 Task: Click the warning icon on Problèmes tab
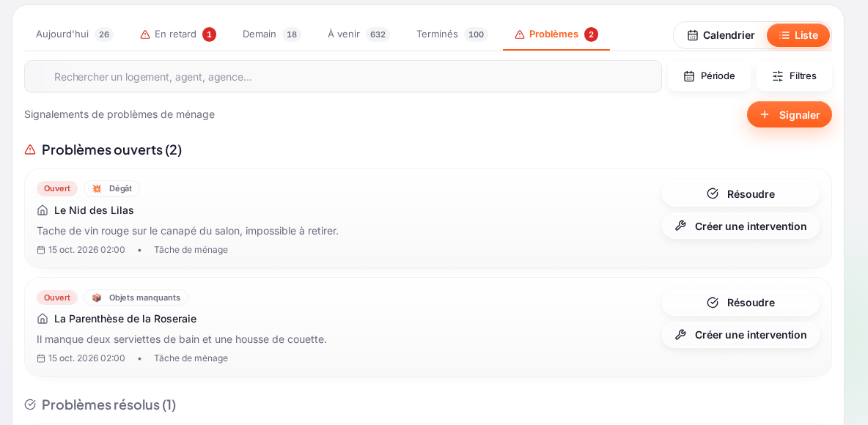520,34
